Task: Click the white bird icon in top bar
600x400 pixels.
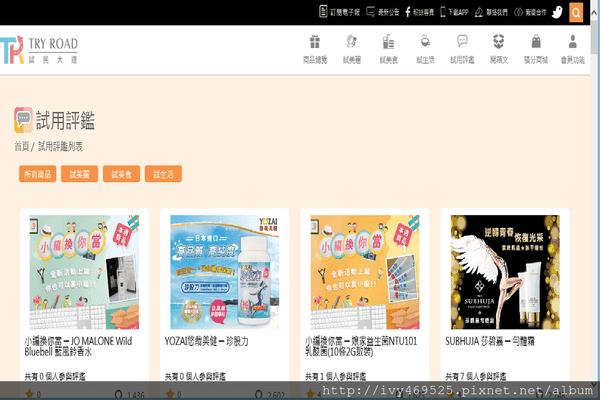Action: point(557,12)
